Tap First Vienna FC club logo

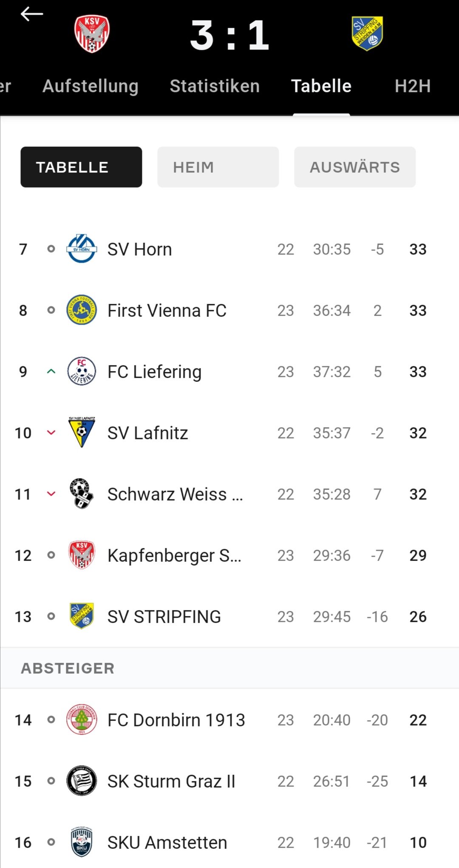click(82, 310)
